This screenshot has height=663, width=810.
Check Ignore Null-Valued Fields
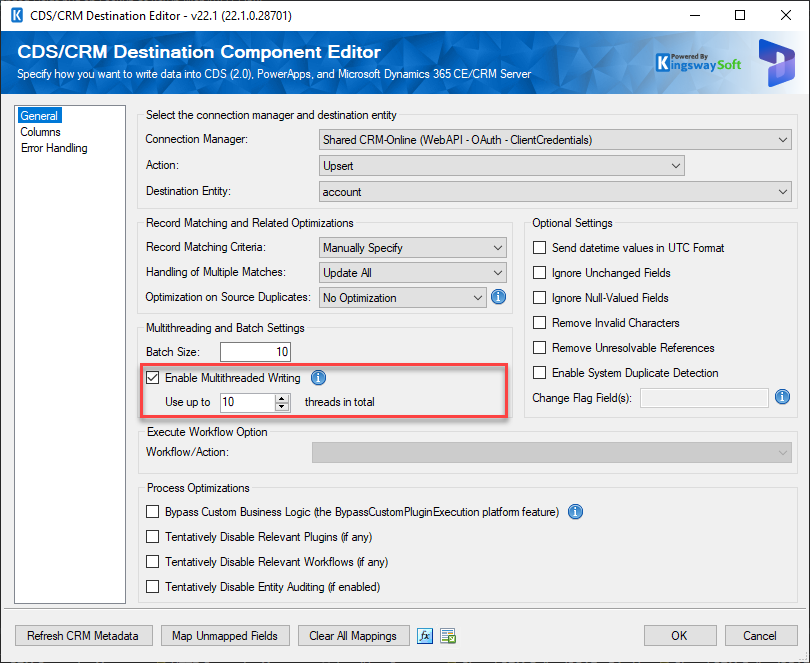click(x=539, y=298)
